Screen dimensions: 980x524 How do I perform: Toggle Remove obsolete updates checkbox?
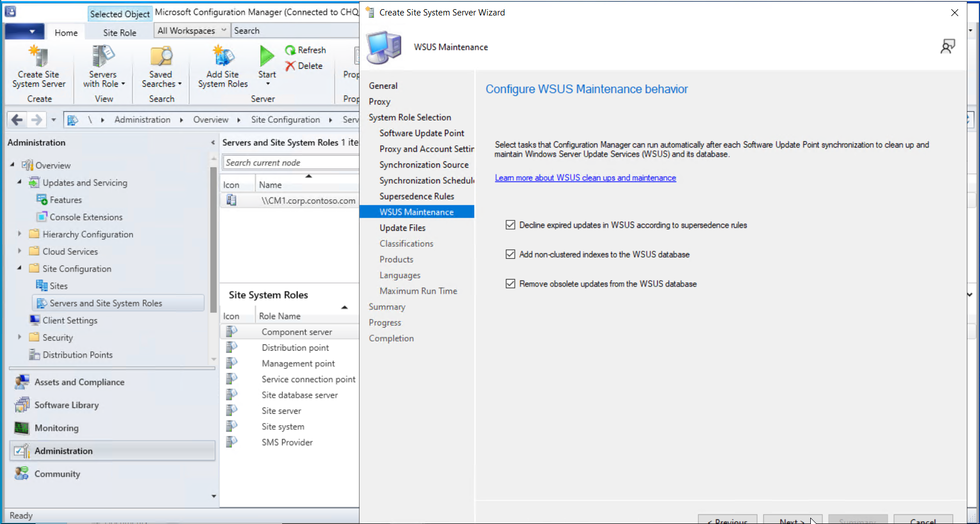point(510,284)
